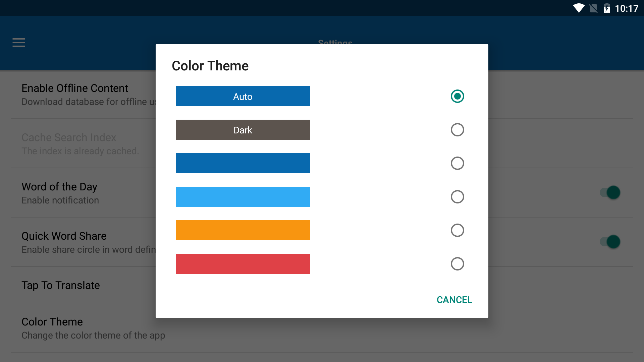This screenshot has height=362, width=644.
Task: Toggle the Quick Word Share switch
Action: pyautogui.click(x=610, y=242)
